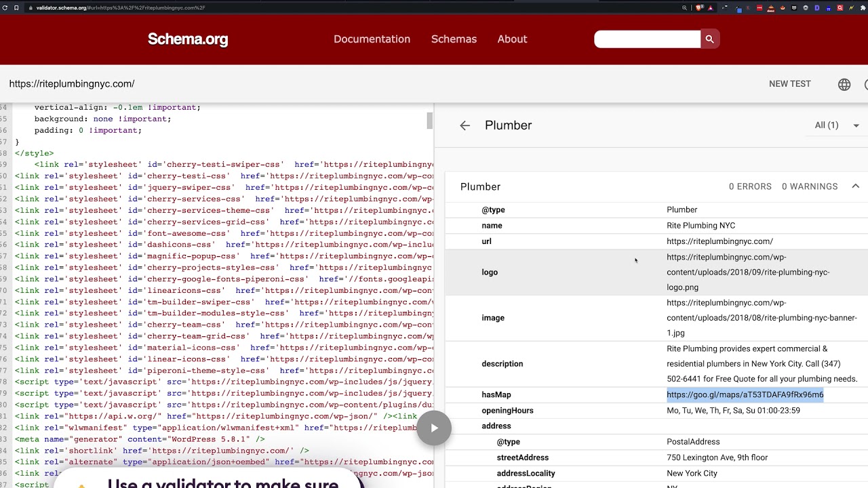Image resolution: width=868 pixels, height=488 pixels.
Task: Click the Schema.org logo
Action: [x=188, y=39]
